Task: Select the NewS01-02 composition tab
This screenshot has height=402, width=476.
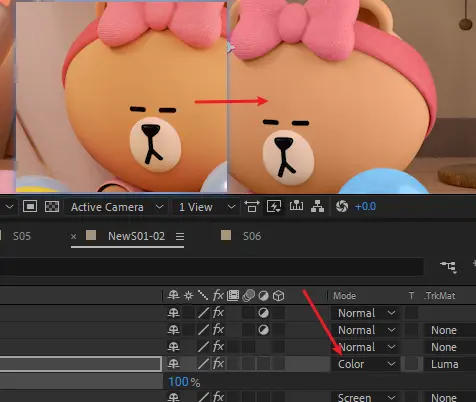Action: [136, 236]
